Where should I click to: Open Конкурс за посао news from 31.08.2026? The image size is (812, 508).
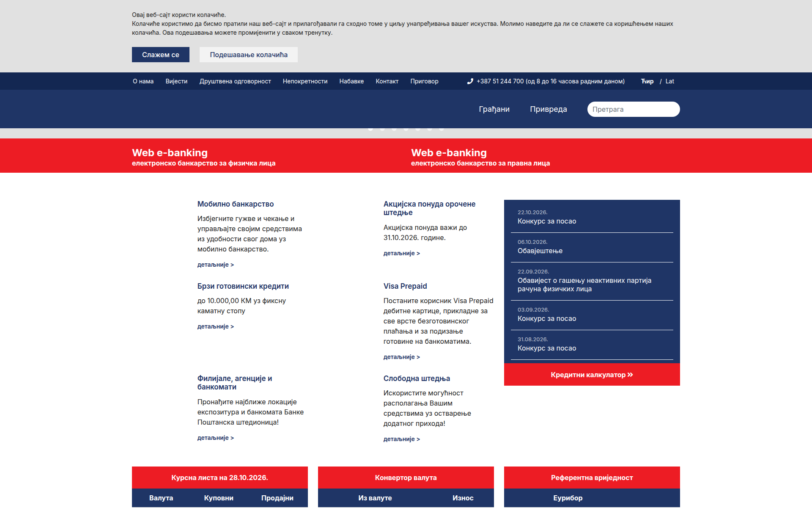pyautogui.click(x=547, y=348)
